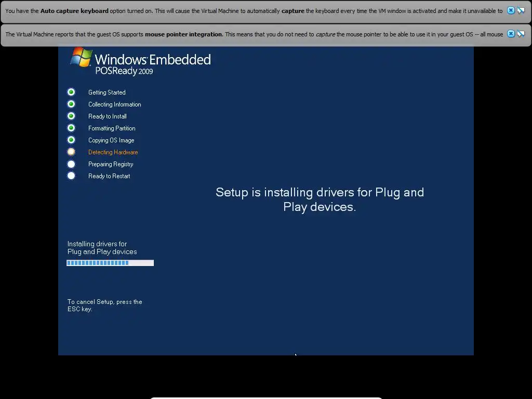The width and height of the screenshot is (532, 399).
Task: Click the Copying OS Image step bullet
Action: 71,140
